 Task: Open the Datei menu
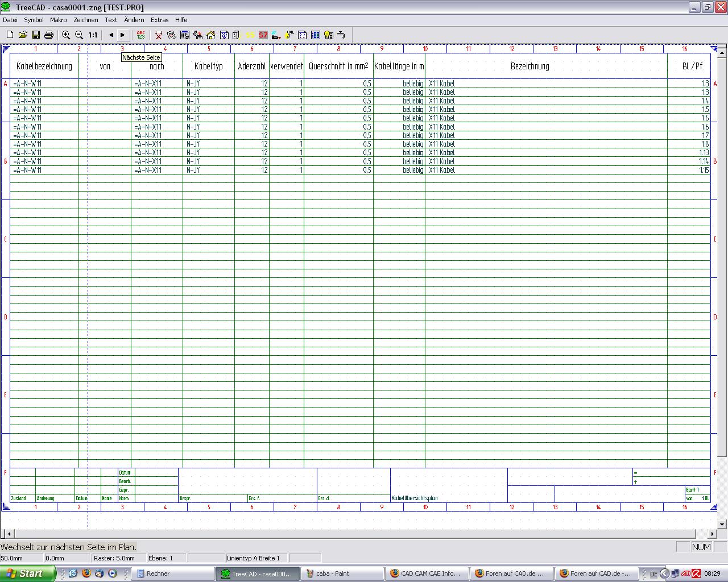(10, 20)
